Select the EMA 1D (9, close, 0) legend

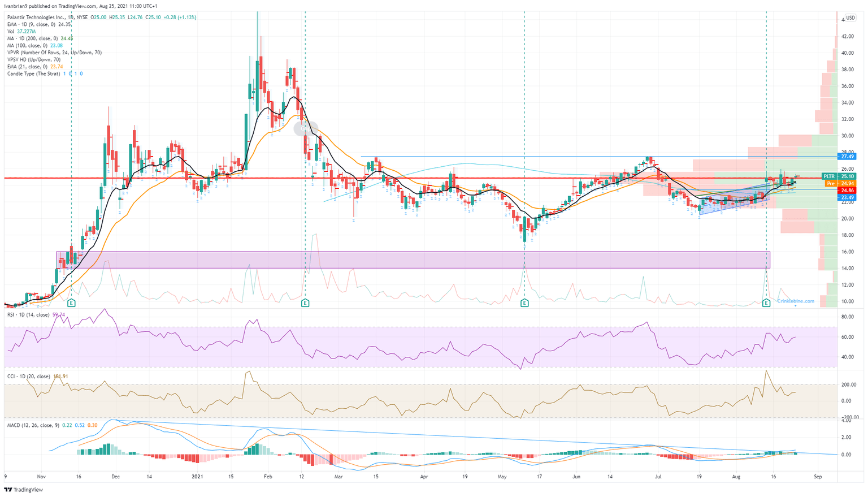(39, 24)
